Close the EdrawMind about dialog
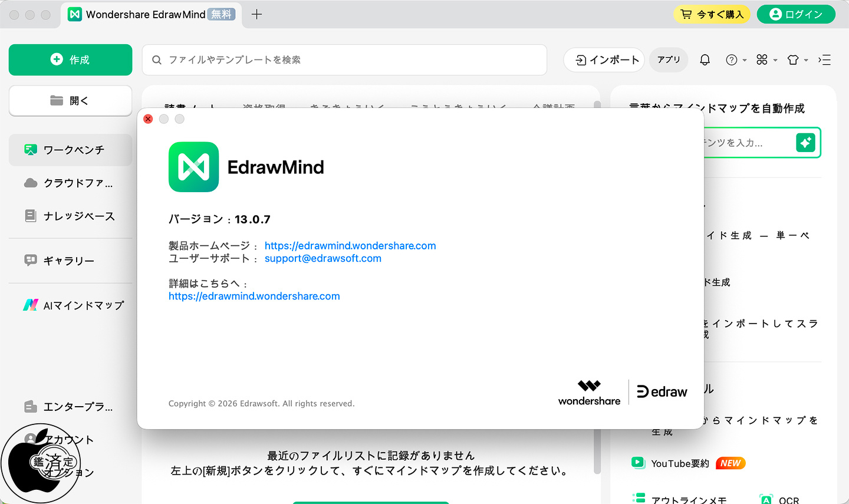This screenshot has width=849, height=504. coord(148,119)
